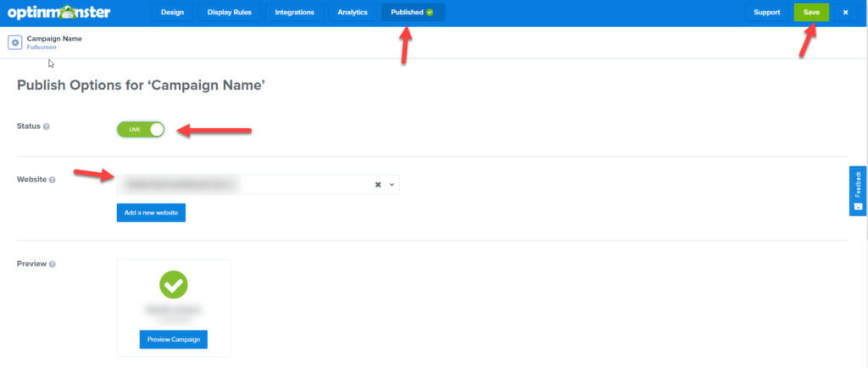Open the campaign settings gear icon
This screenshot has width=868, height=368.
click(x=15, y=42)
